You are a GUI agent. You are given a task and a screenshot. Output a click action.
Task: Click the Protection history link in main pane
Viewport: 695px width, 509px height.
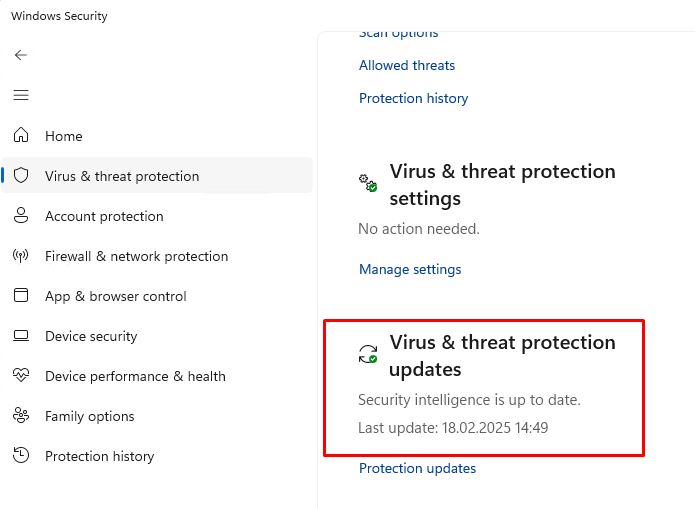point(414,98)
